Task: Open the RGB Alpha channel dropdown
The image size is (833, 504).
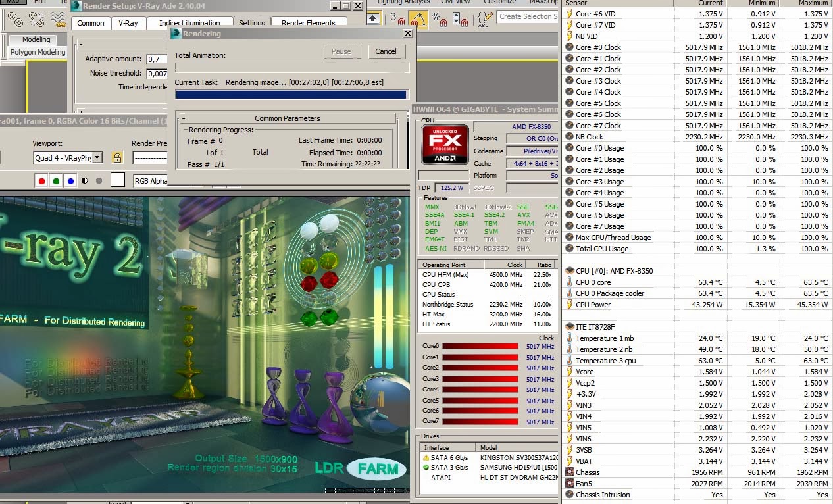Action: point(151,180)
